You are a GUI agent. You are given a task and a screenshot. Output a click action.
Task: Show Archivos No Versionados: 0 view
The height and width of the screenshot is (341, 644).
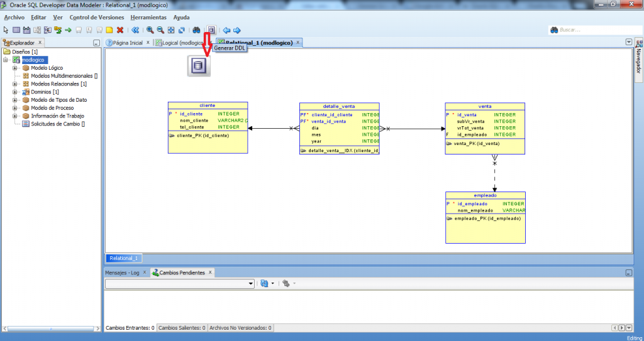[x=240, y=328]
